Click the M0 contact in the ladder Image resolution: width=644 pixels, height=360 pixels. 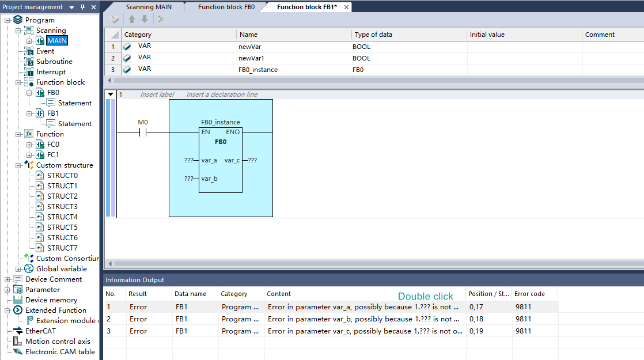tap(143, 132)
